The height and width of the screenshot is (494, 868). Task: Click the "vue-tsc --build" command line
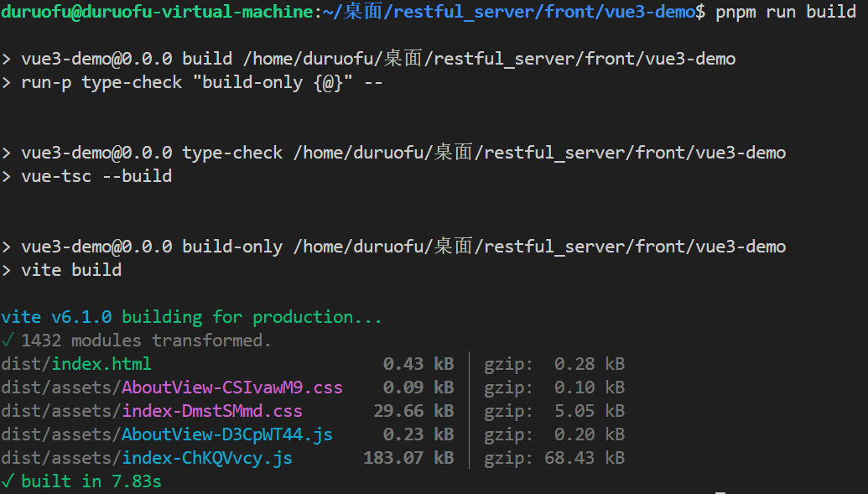96,176
